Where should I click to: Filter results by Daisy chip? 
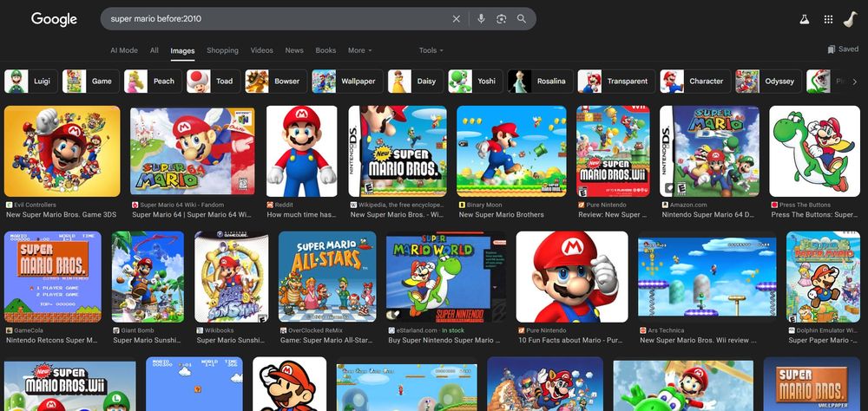[416, 82]
